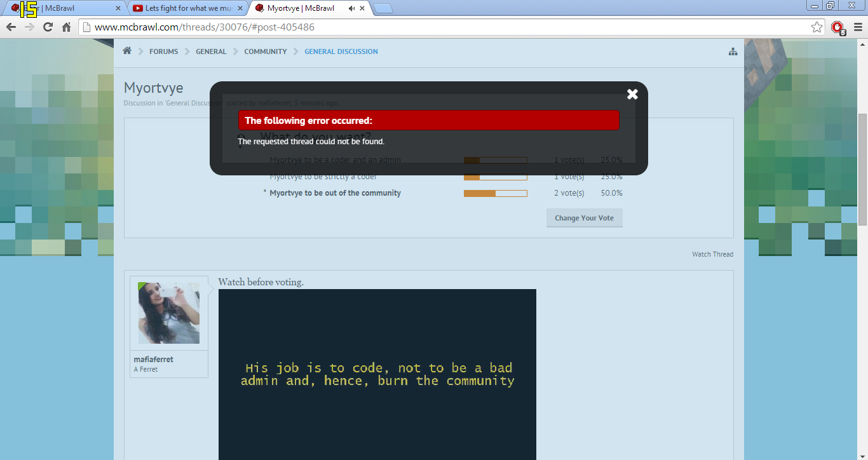868x460 pixels.
Task: Click the Watch Thread link
Action: coord(712,254)
